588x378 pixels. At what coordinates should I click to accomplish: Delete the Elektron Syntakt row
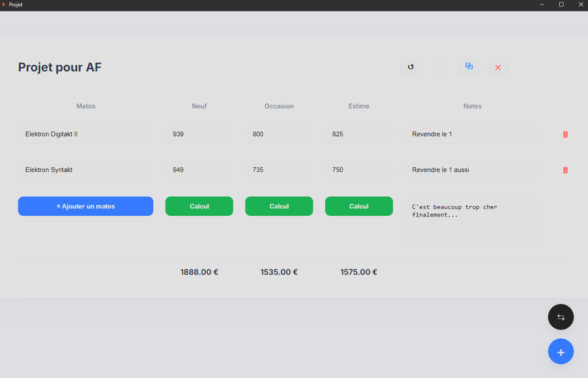(565, 170)
